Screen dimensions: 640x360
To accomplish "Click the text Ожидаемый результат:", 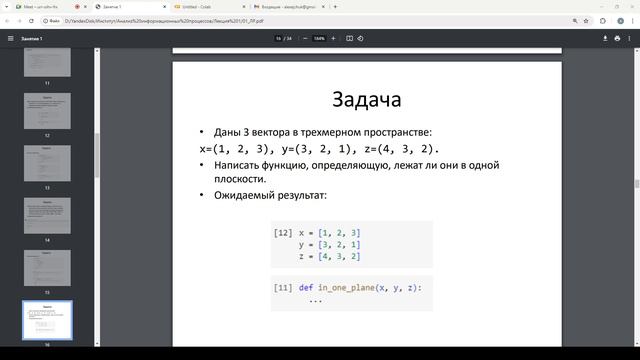I will tap(270, 195).
